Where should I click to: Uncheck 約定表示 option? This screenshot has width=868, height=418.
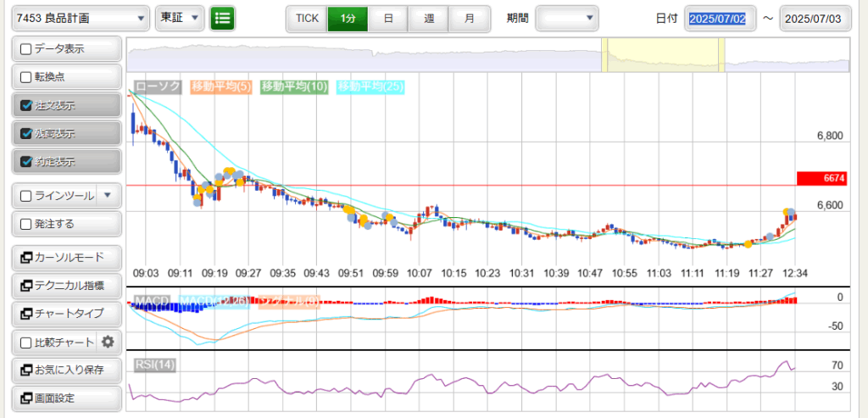(x=26, y=162)
